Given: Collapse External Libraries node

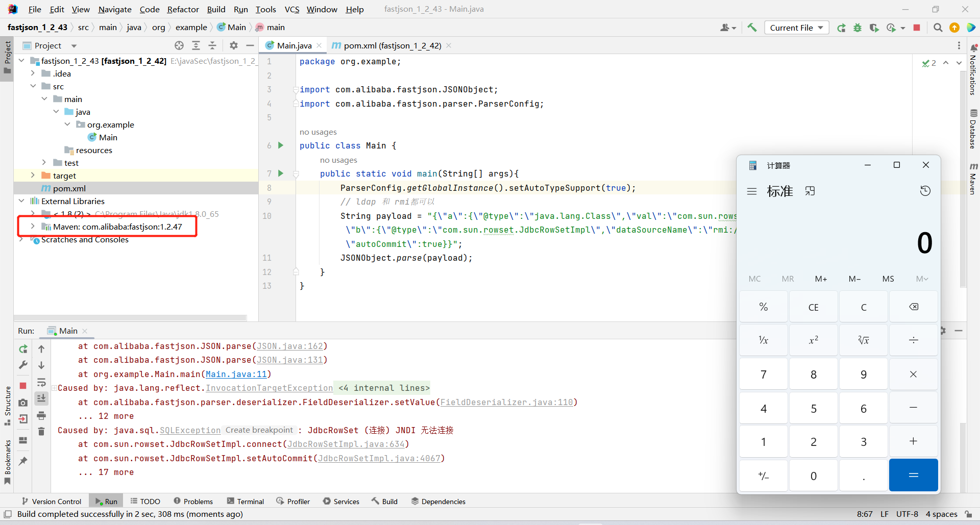Looking at the screenshot, I should [21, 201].
